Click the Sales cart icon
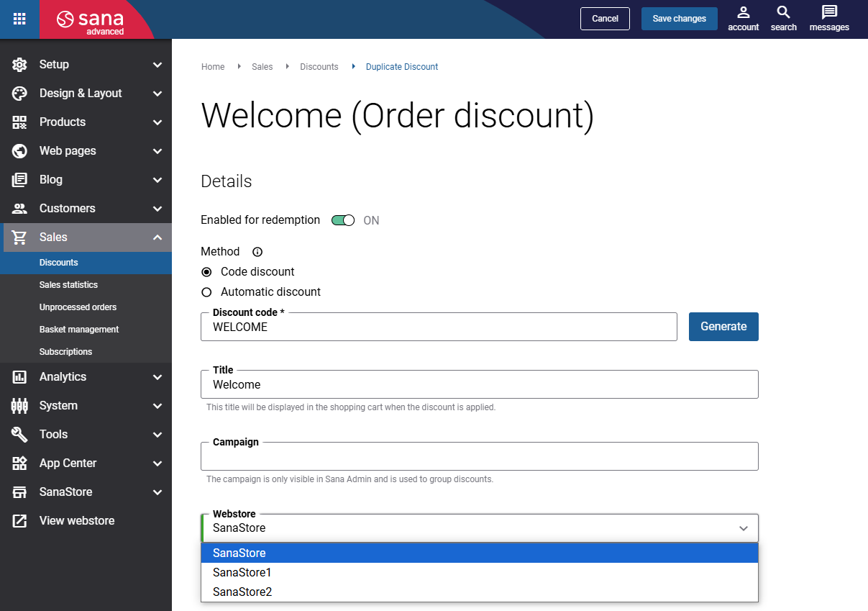 19,237
